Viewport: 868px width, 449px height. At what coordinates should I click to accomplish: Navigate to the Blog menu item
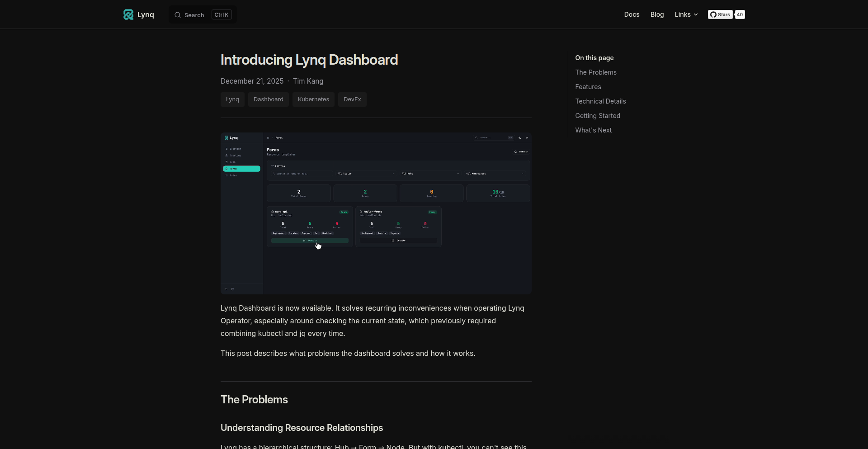pos(657,14)
